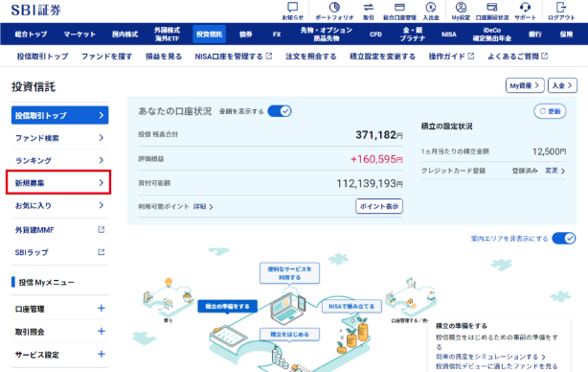Click 積立をはじめる diagram label
Image resolution: width=588 pixels, height=372 pixels.
289,334
